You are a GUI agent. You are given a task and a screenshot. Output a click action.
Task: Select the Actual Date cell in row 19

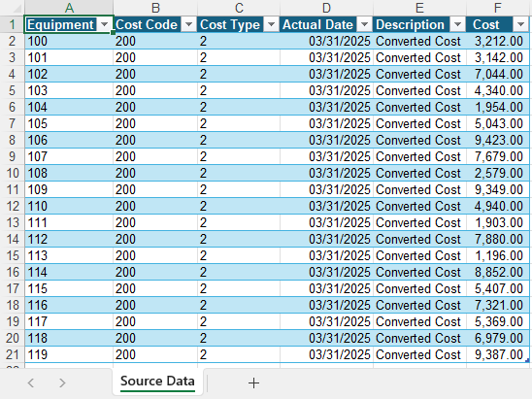click(327, 321)
